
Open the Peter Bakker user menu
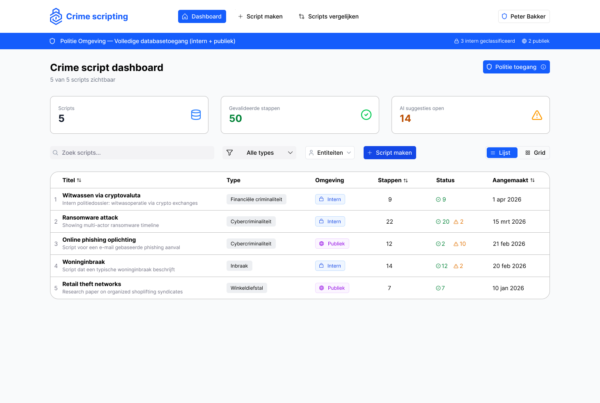click(x=524, y=16)
